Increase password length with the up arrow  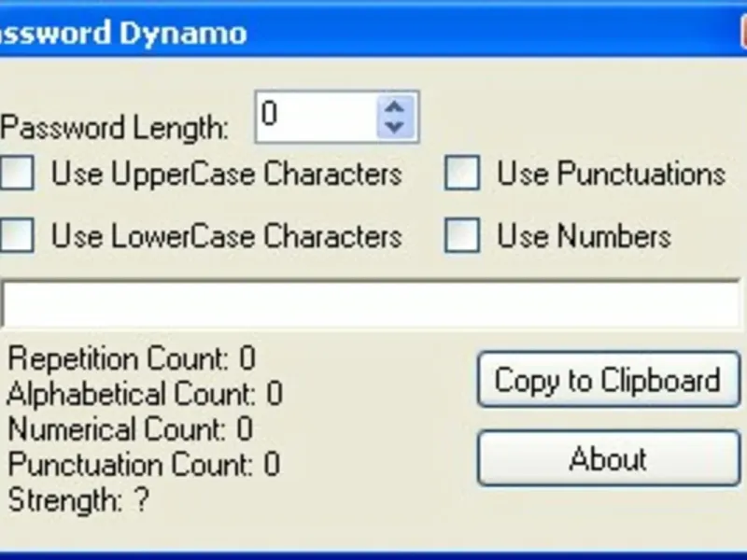[x=395, y=107]
